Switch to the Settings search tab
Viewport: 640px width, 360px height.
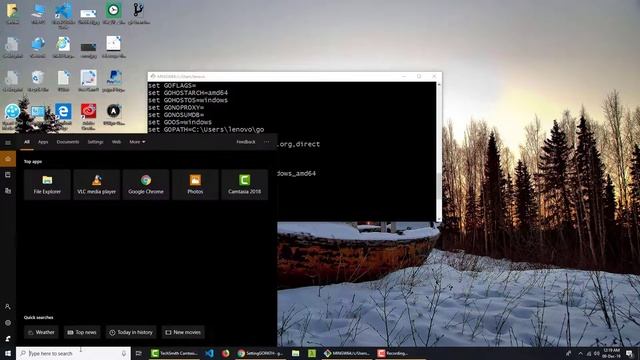(x=96, y=142)
